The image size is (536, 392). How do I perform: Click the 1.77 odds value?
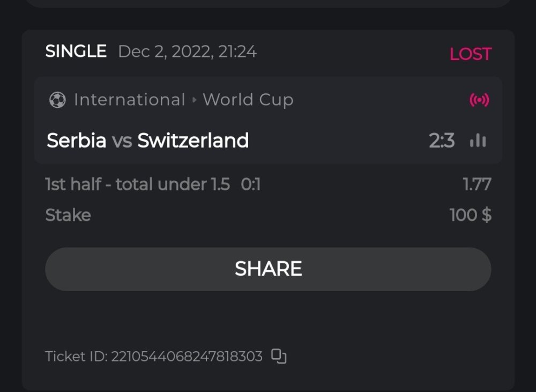477,184
